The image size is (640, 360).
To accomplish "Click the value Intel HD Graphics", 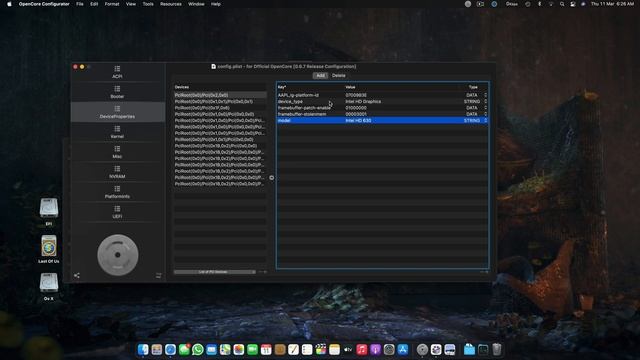I will [363, 101].
